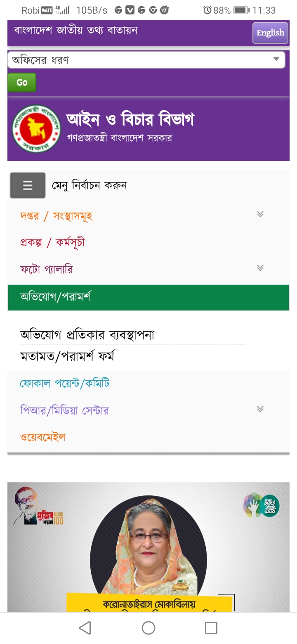Switch language with the English button
The height and width of the screenshot is (644, 297).
pos(270,33)
